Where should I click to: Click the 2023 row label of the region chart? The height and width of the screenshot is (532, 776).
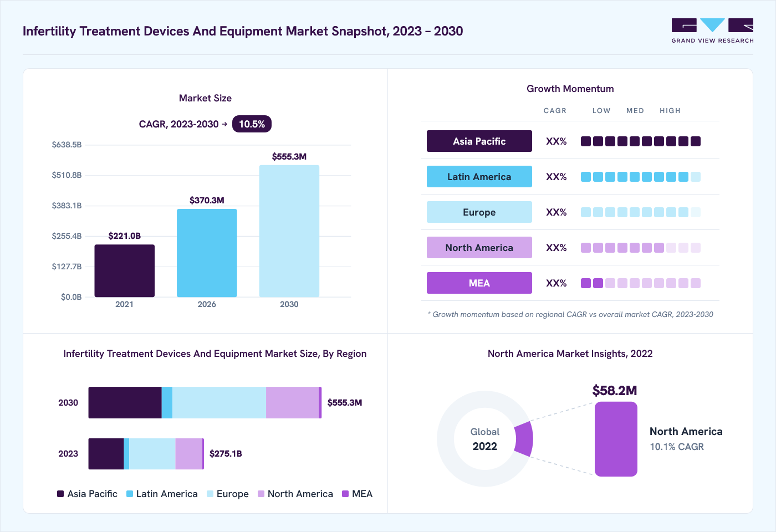[x=68, y=454]
